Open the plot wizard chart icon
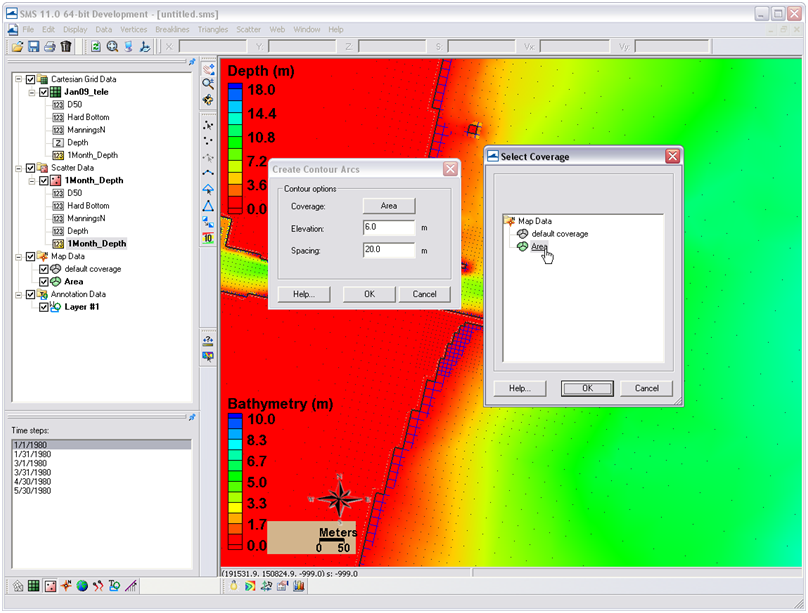The height and width of the screenshot is (613, 808). point(298,586)
